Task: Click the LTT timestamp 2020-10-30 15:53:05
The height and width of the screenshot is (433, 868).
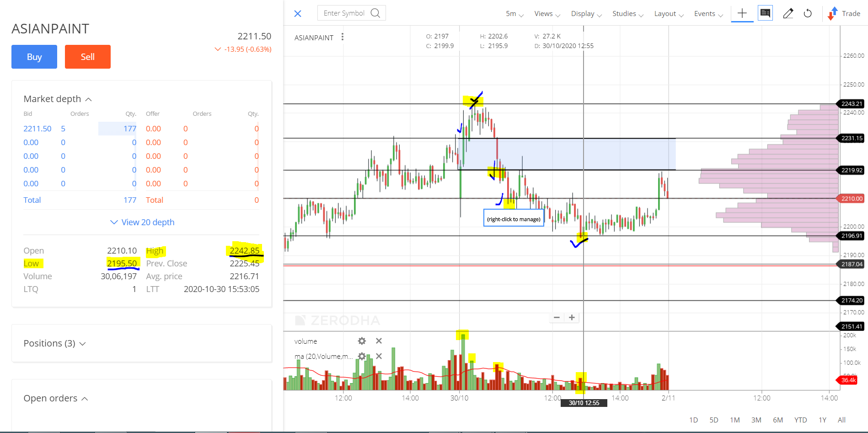Action: click(x=221, y=289)
